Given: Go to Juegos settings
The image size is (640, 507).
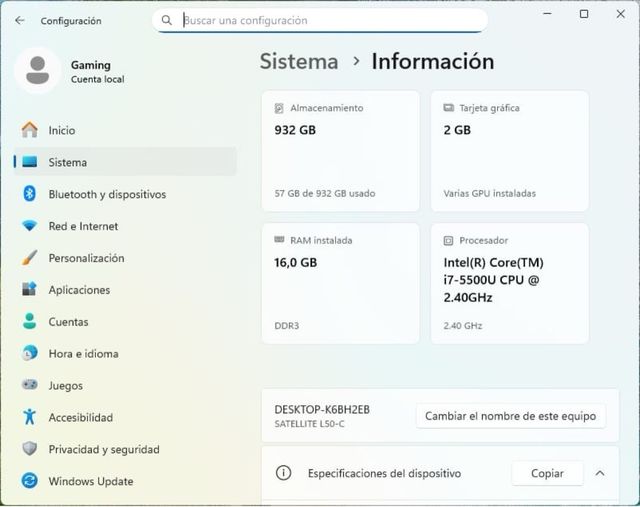Looking at the screenshot, I should tap(125, 385).
